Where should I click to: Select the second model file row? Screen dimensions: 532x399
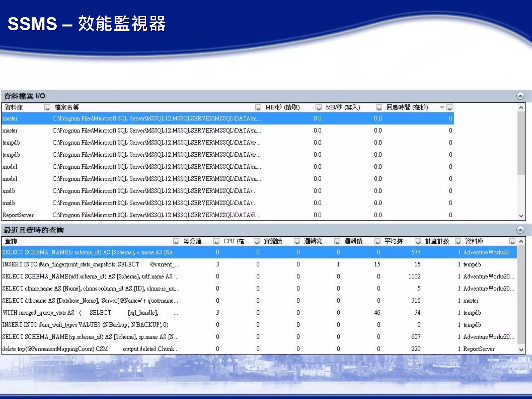coord(228,179)
